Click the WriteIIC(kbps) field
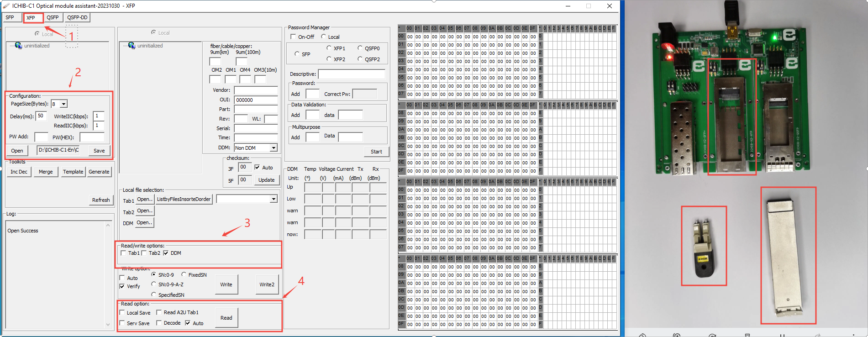868x337 pixels. tap(99, 116)
